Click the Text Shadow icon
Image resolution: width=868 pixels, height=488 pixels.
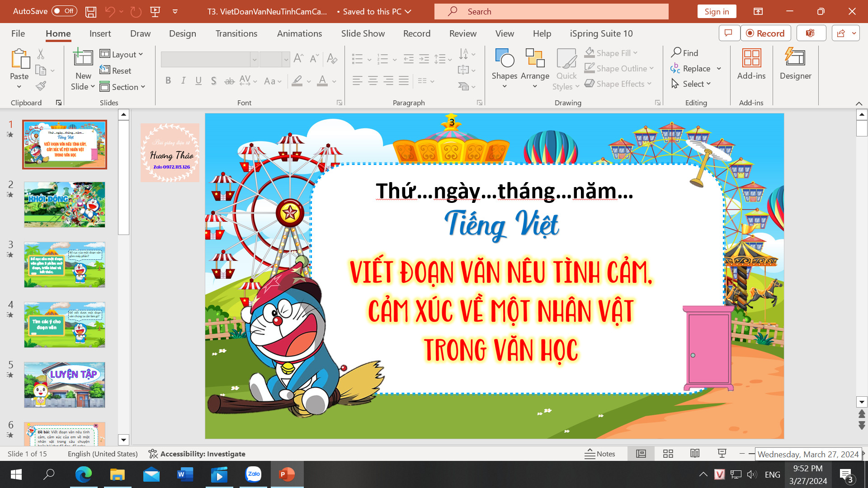pos(213,81)
